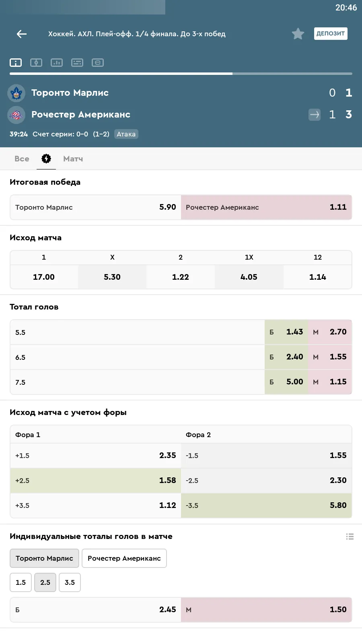The width and height of the screenshot is (362, 644).
Task: Choose the 3.5 individual total option
Action: [70, 582]
